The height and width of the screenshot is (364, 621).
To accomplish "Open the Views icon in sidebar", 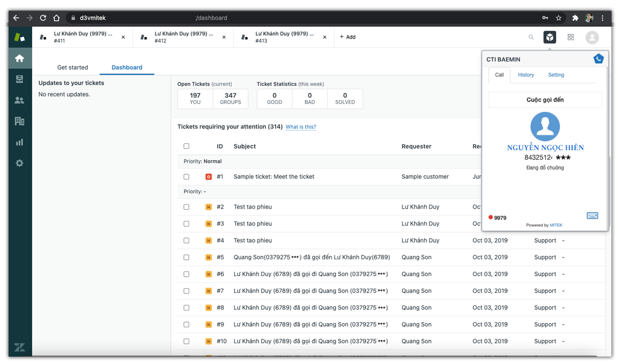I will [20, 79].
